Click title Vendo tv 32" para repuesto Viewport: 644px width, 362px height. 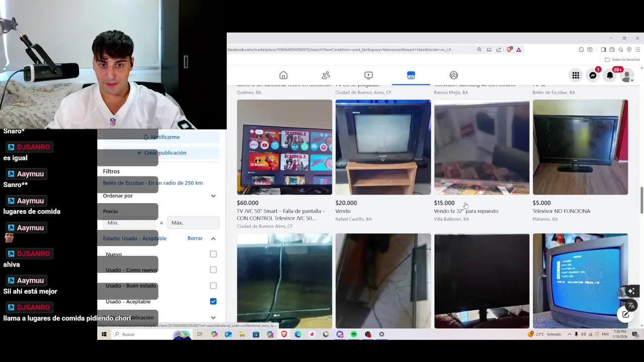click(x=466, y=211)
